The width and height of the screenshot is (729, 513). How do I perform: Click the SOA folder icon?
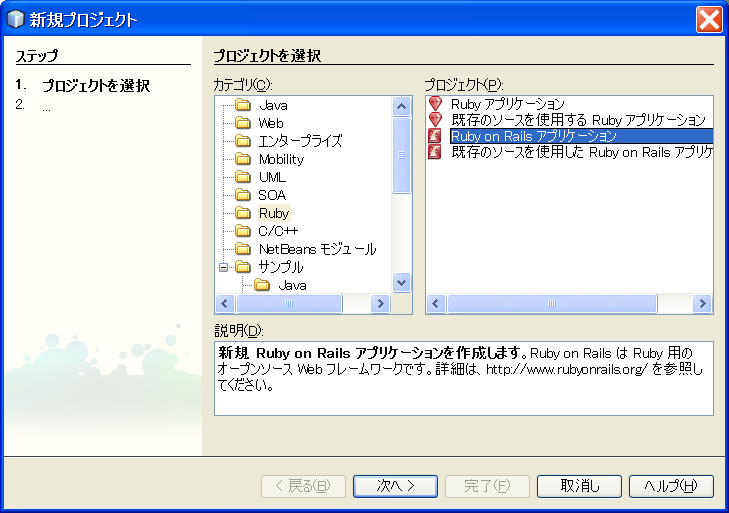pyautogui.click(x=243, y=194)
